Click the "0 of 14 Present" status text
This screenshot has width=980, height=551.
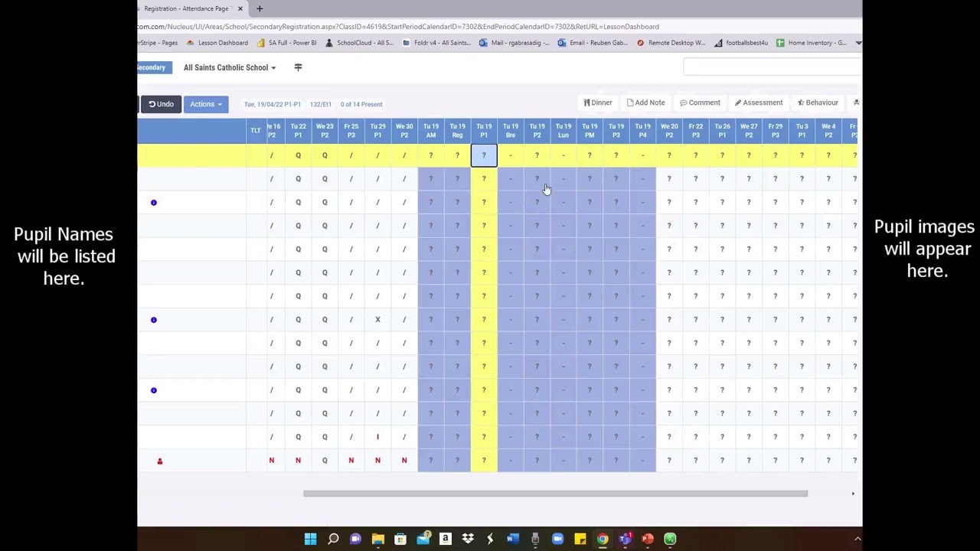click(x=361, y=104)
